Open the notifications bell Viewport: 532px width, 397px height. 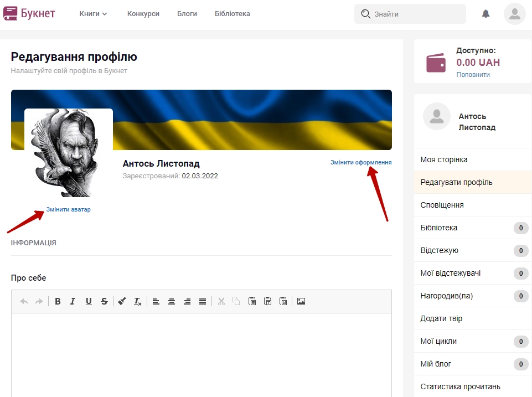coord(486,14)
